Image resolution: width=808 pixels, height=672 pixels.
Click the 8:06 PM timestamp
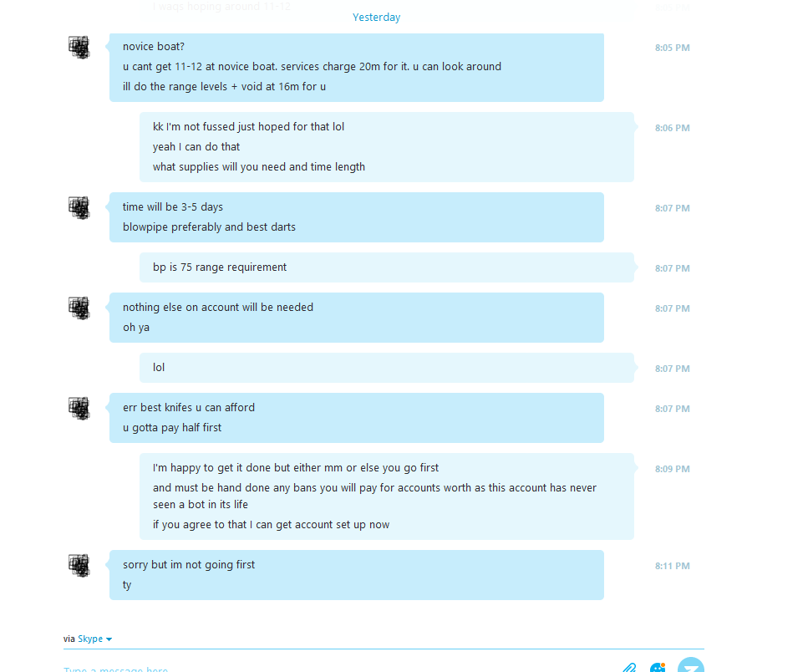pos(672,128)
